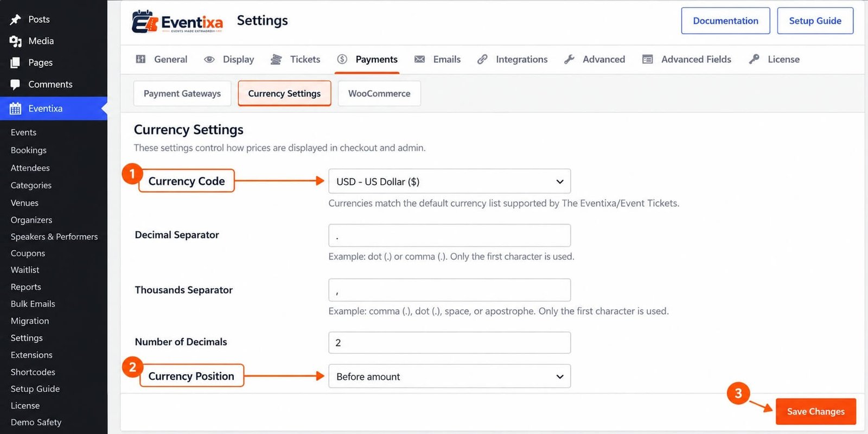Open the Integrations tab

point(513,60)
